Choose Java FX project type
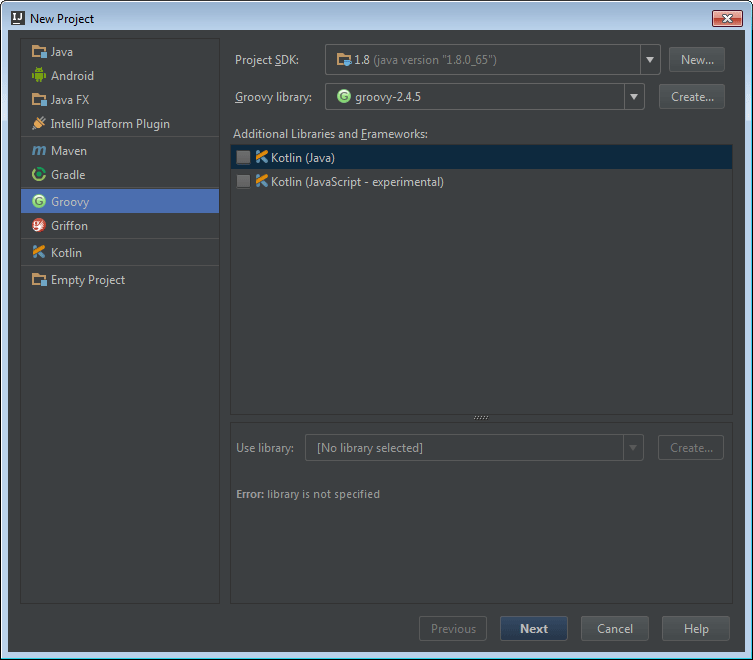Image resolution: width=753 pixels, height=660 pixels. point(120,99)
